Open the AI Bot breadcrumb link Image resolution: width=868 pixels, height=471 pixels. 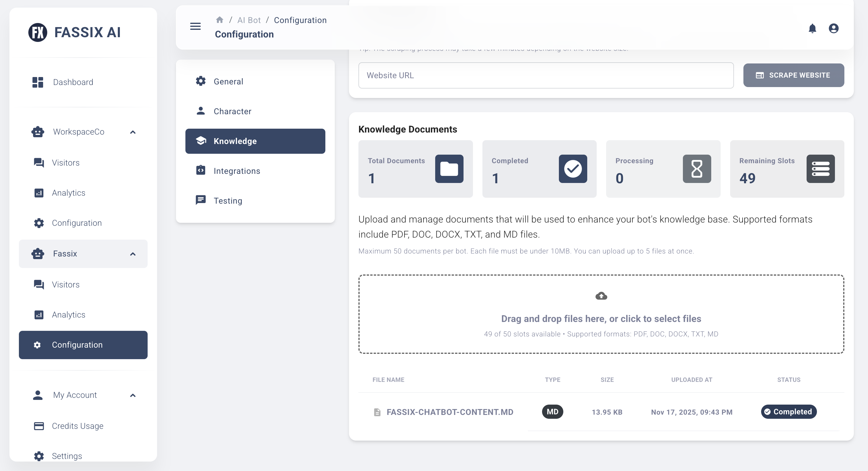[249, 20]
